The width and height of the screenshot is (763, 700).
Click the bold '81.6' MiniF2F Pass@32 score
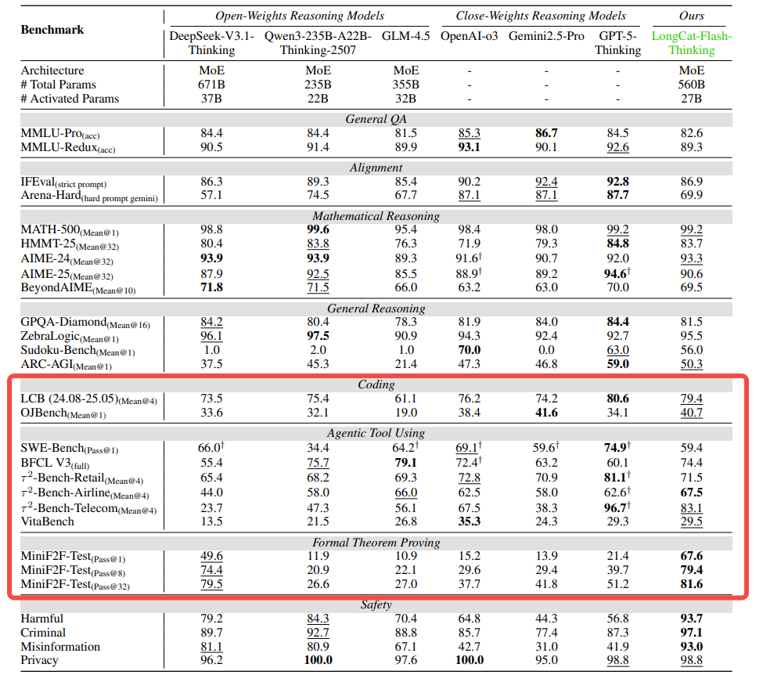[x=692, y=584]
